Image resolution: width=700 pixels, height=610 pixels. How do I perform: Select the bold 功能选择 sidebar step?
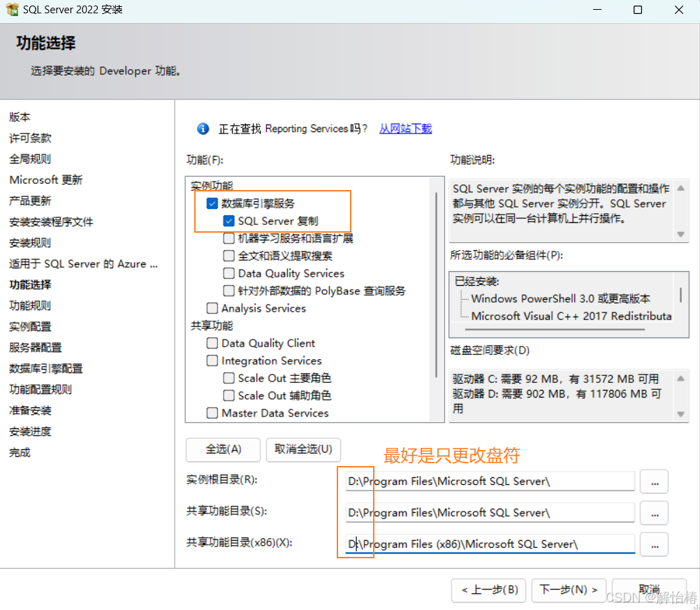coord(30,285)
